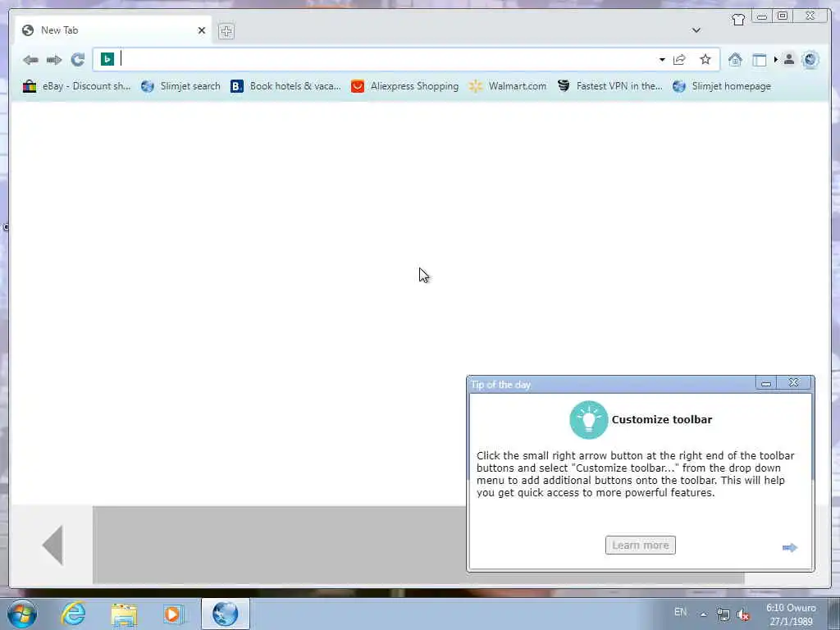Expand the small right arrow toolbar menu
This screenshot has width=840, height=630.
pyautogui.click(x=775, y=59)
